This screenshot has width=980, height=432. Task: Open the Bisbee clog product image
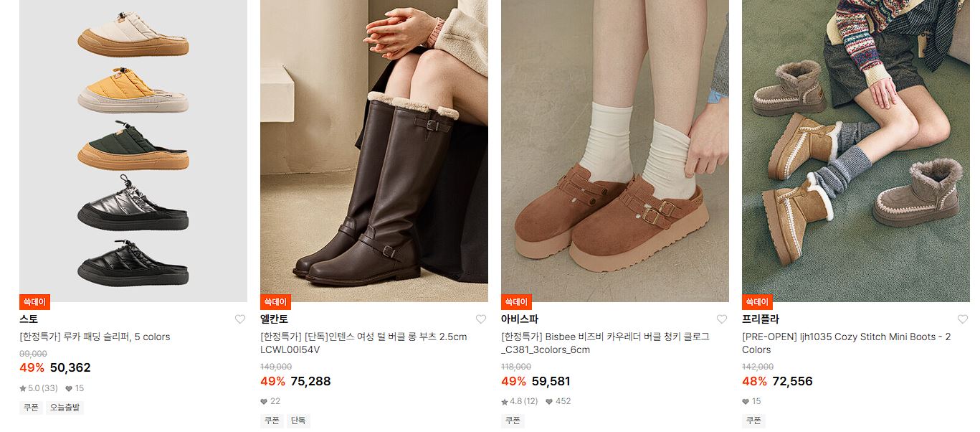click(615, 151)
